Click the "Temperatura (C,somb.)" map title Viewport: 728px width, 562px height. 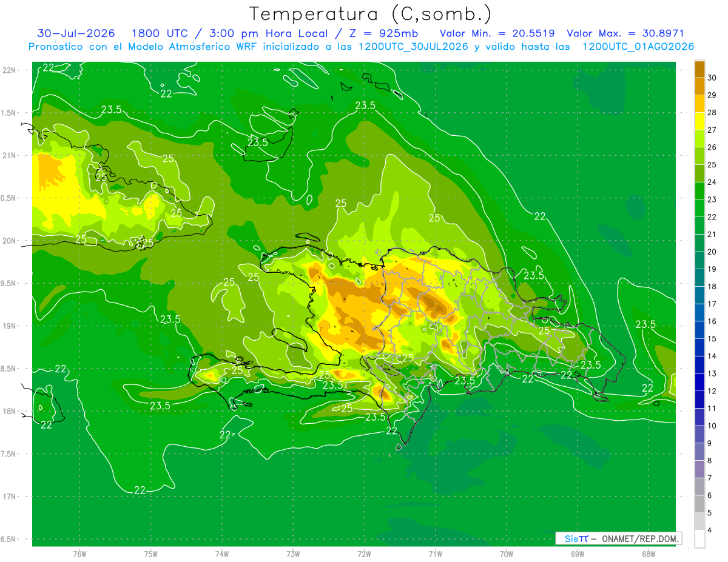pos(371,15)
